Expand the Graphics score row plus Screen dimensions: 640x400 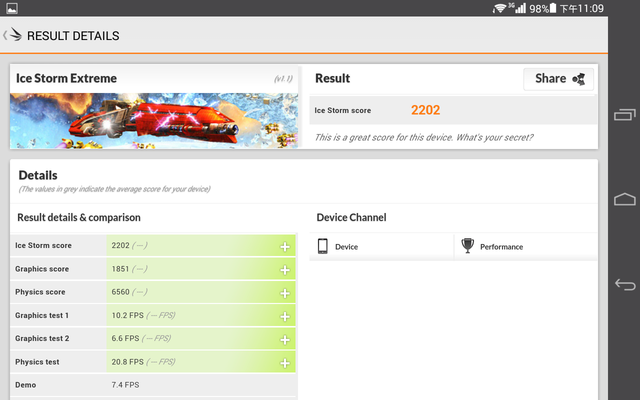tap(285, 270)
